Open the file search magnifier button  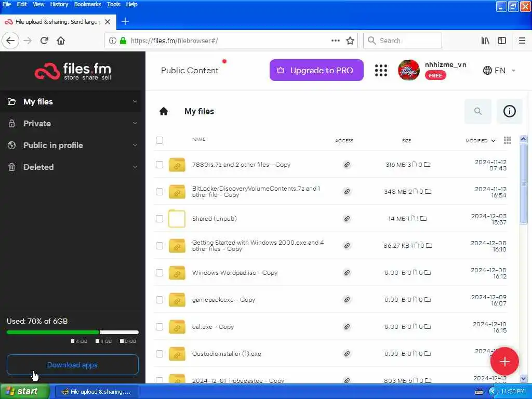pyautogui.click(x=478, y=111)
